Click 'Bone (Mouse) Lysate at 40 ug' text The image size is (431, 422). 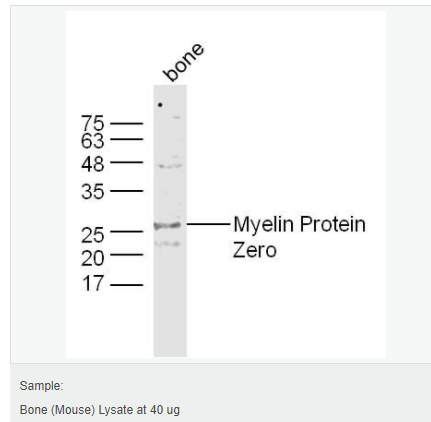(x=100, y=410)
